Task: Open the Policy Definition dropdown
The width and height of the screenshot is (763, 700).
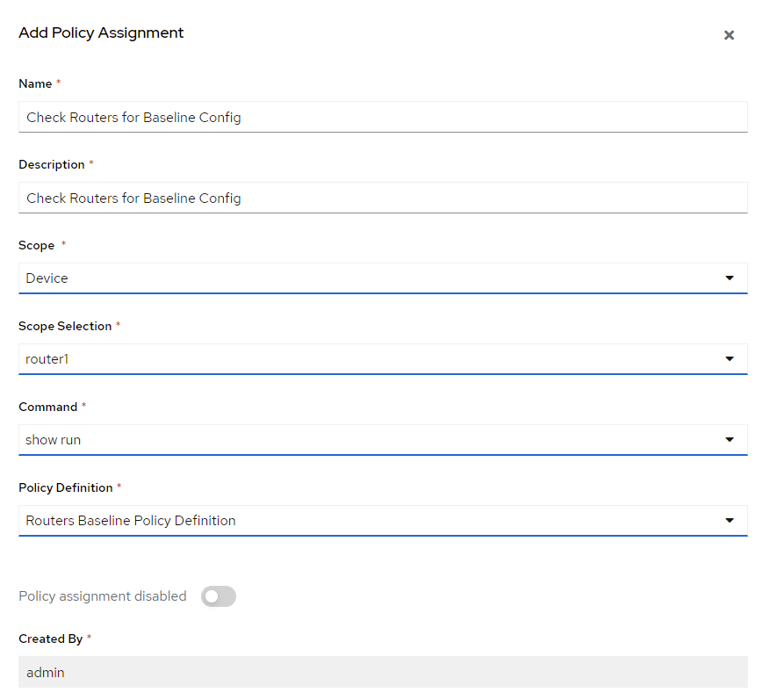Action: [x=383, y=521]
